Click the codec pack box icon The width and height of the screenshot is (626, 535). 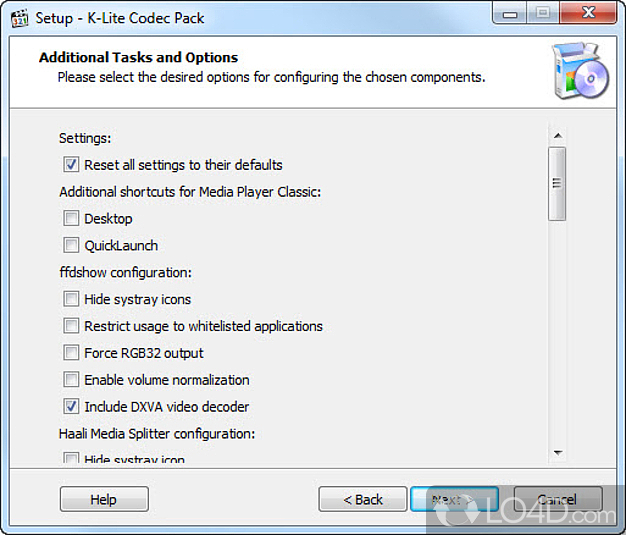pyautogui.click(x=578, y=72)
